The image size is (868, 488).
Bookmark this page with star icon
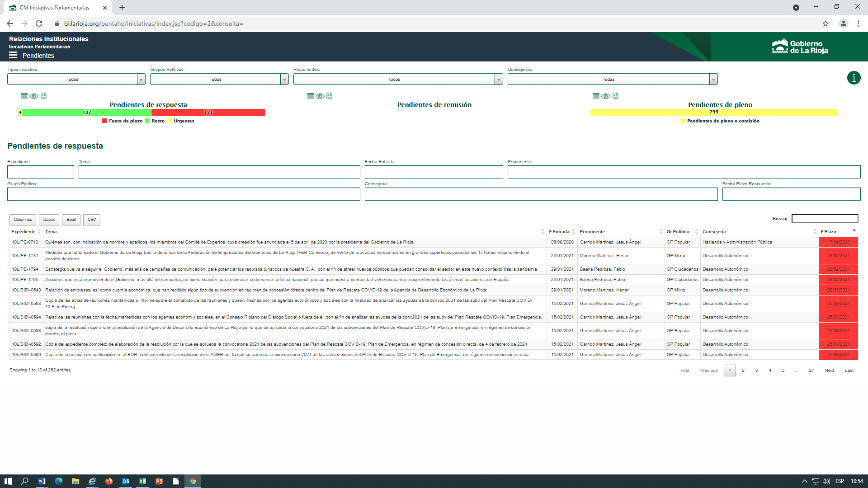pyautogui.click(x=826, y=23)
